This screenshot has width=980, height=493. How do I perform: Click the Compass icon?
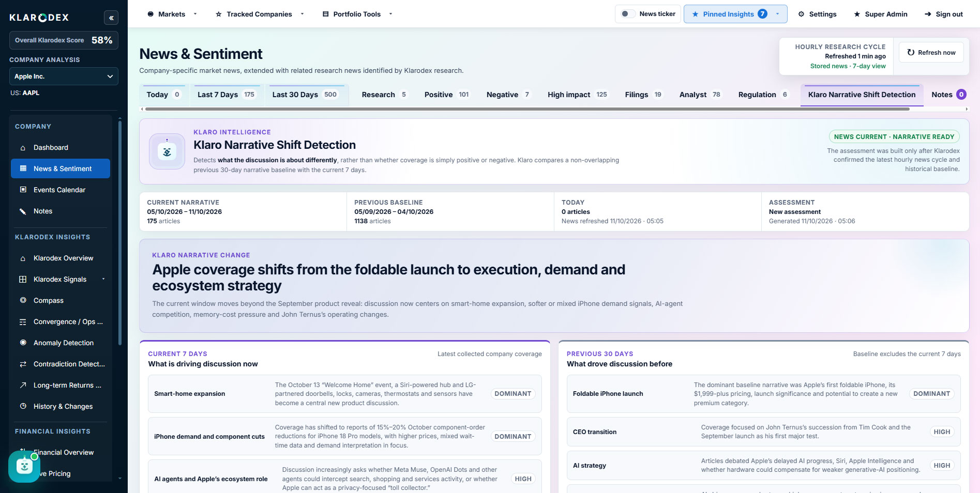click(x=23, y=300)
